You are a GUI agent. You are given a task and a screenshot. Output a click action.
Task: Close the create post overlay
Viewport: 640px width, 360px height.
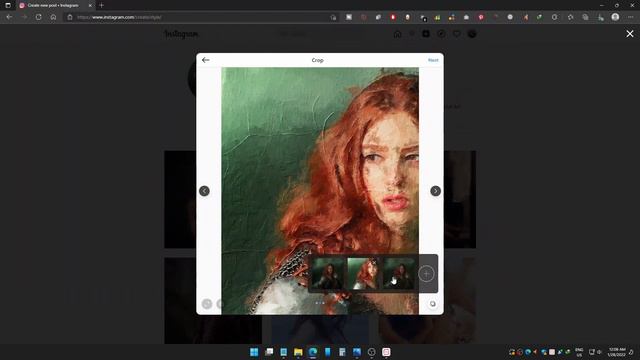click(x=630, y=34)
